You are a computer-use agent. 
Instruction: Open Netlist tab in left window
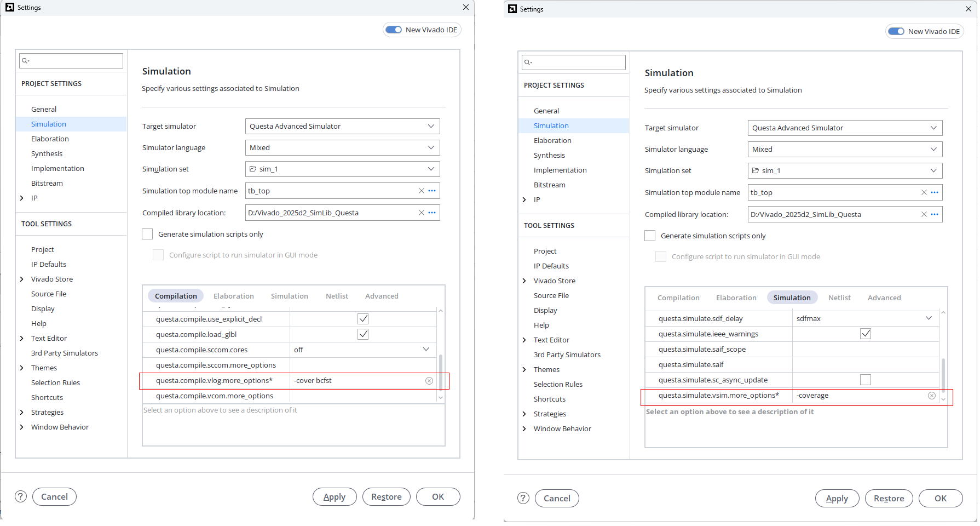337,296
